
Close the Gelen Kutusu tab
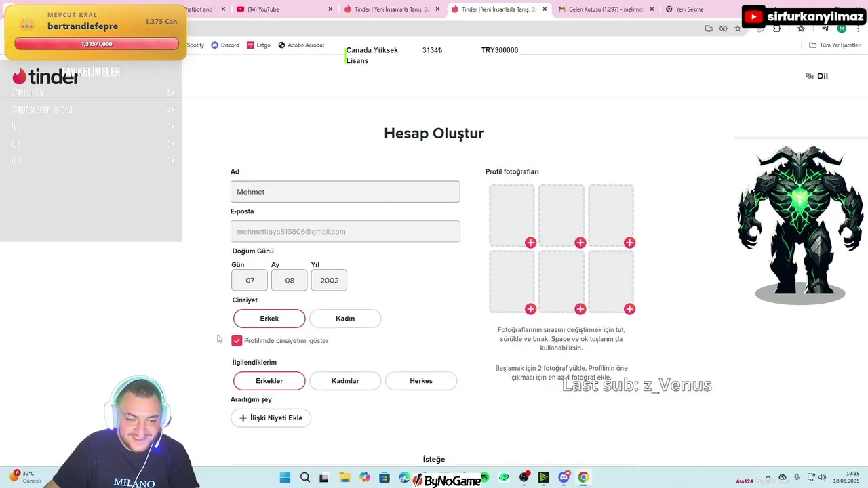(x=652, y=9)
